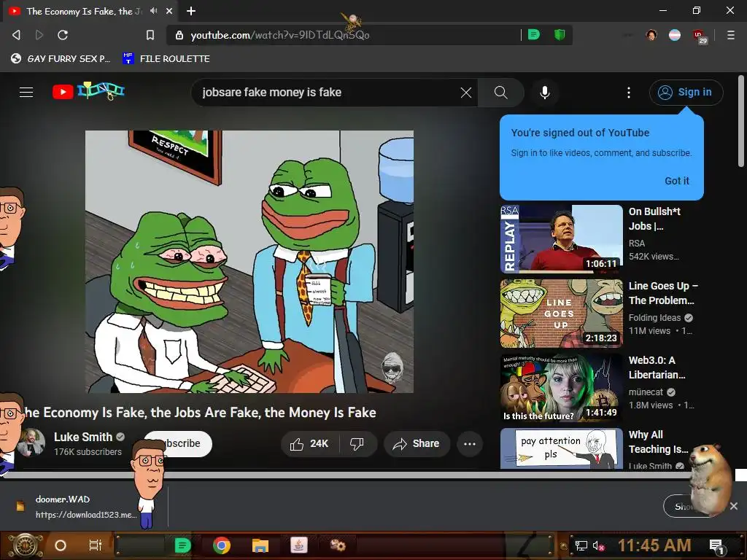This screenshot has width=747, height=560.
Task: Dismiss the signed-out popup with Got it
Action: point(676,181)
